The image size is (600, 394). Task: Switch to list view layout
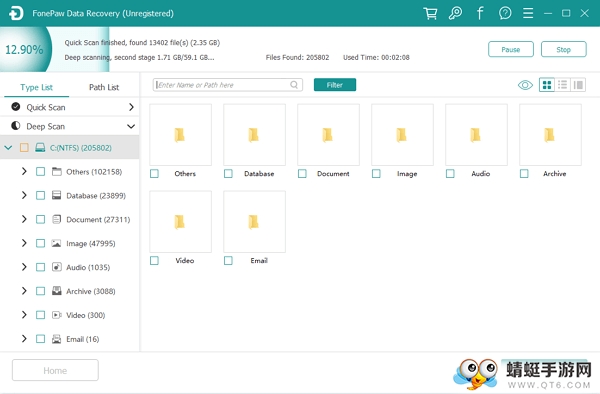pyautogui.click(x=562, y=85)
